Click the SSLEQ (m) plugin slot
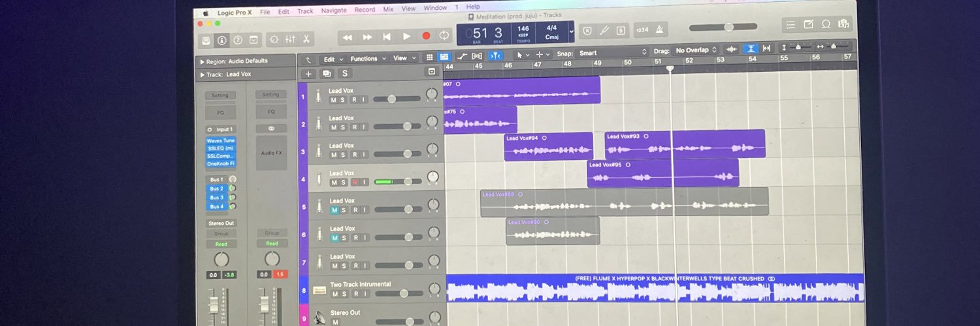Screen dimensions: 980x326 (x=221, y=148)
